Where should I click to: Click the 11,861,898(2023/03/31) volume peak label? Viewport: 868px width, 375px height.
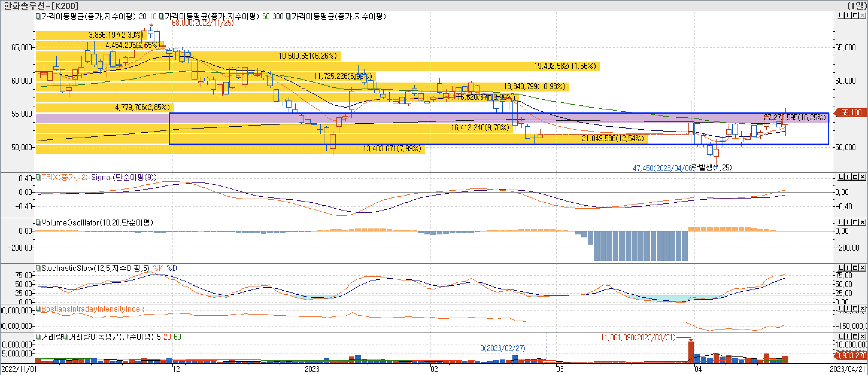click(x=638, y=337)
